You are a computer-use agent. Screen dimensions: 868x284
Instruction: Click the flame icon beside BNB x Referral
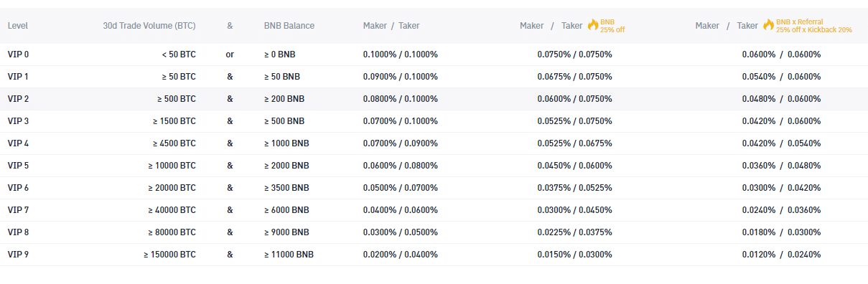(x=768, y=25)
